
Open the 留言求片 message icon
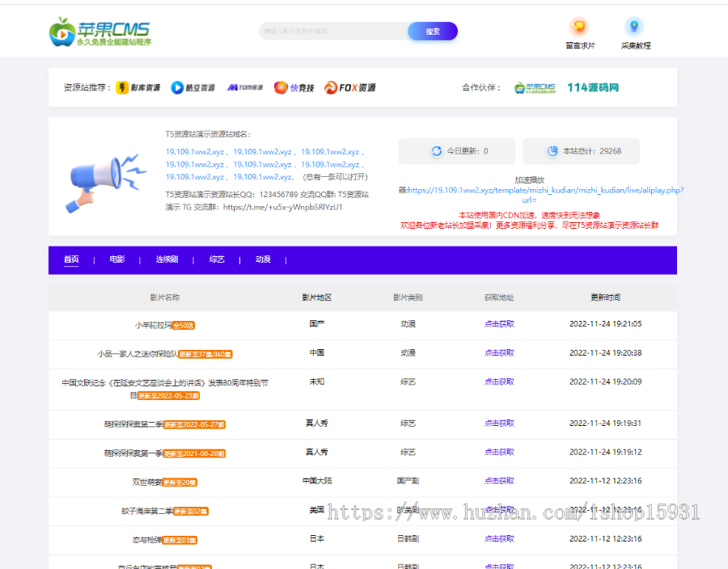(579, 27)
